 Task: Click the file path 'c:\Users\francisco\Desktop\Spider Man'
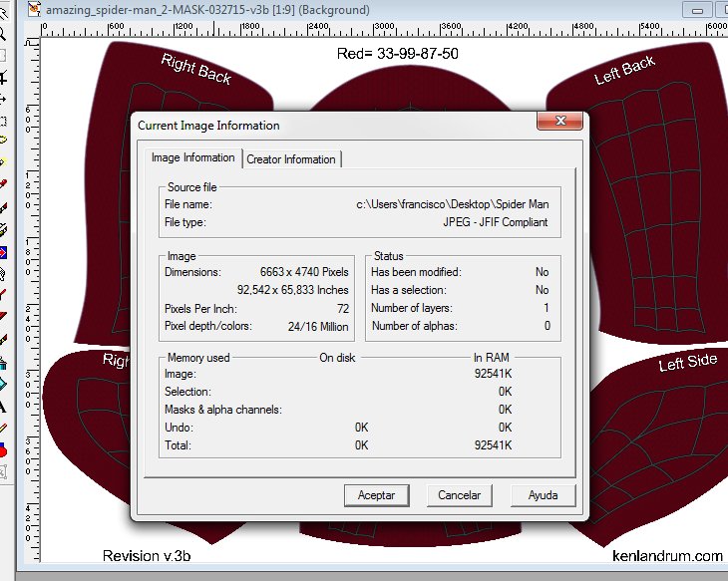click(452, 204)
